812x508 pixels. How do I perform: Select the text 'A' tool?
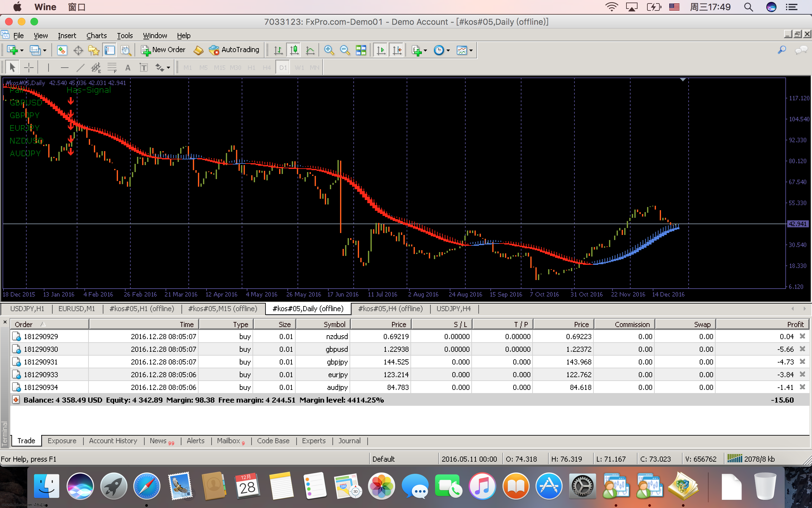click(128, 68)
